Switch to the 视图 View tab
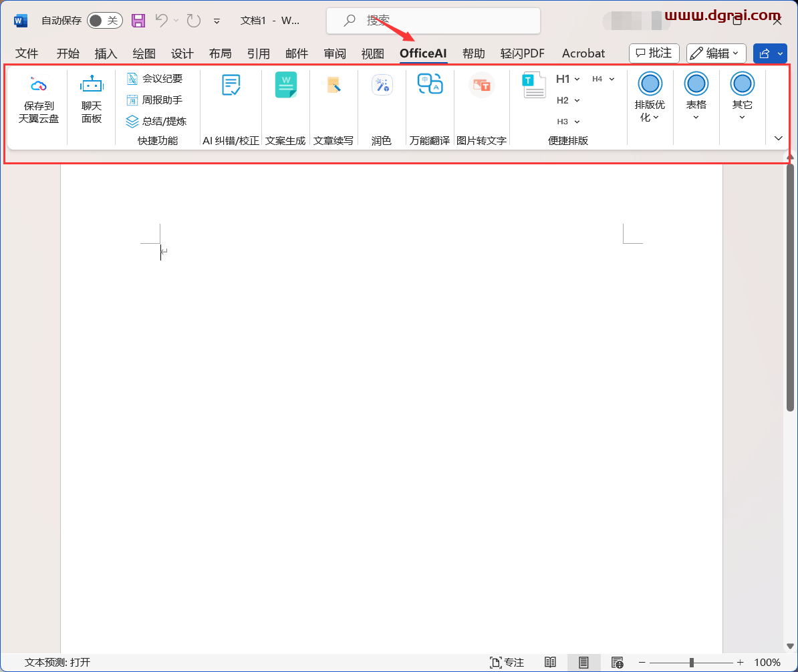The width and height of the screenshot is (798, 672). click(x=372, y=53)
